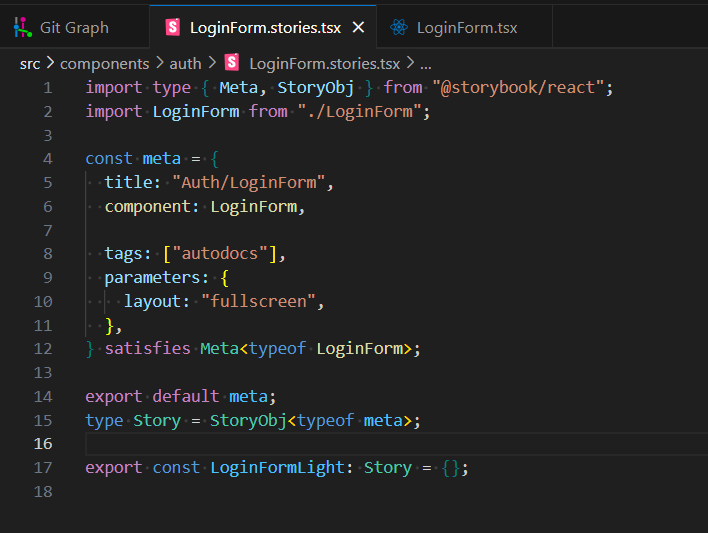This screenshot has height=533, width=708.
Task: Click export default meta statement
Action: pyautogui.click(x=181, y=397)
